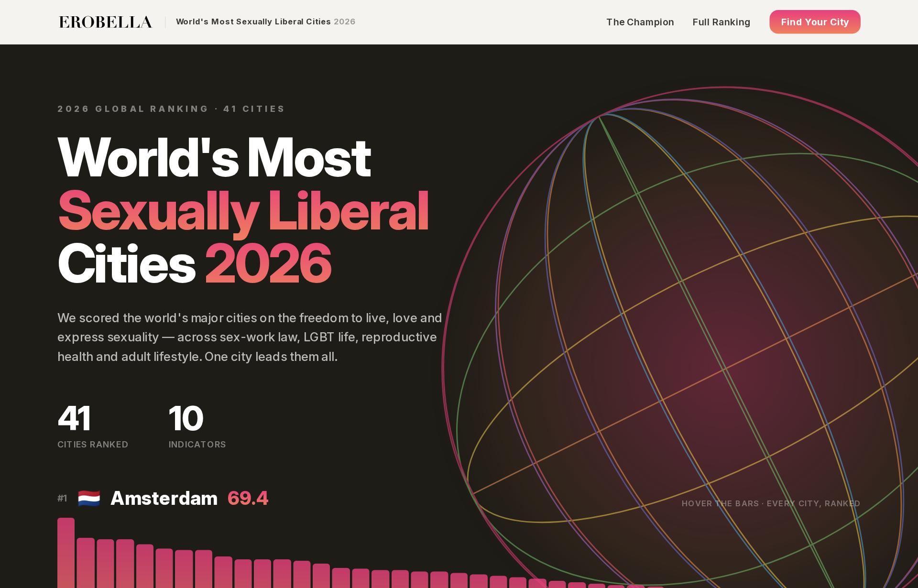The image size is (918, 588).
Task: Click the EROBELLA logo
Action: pyautogui.click(x=106, y=22)
